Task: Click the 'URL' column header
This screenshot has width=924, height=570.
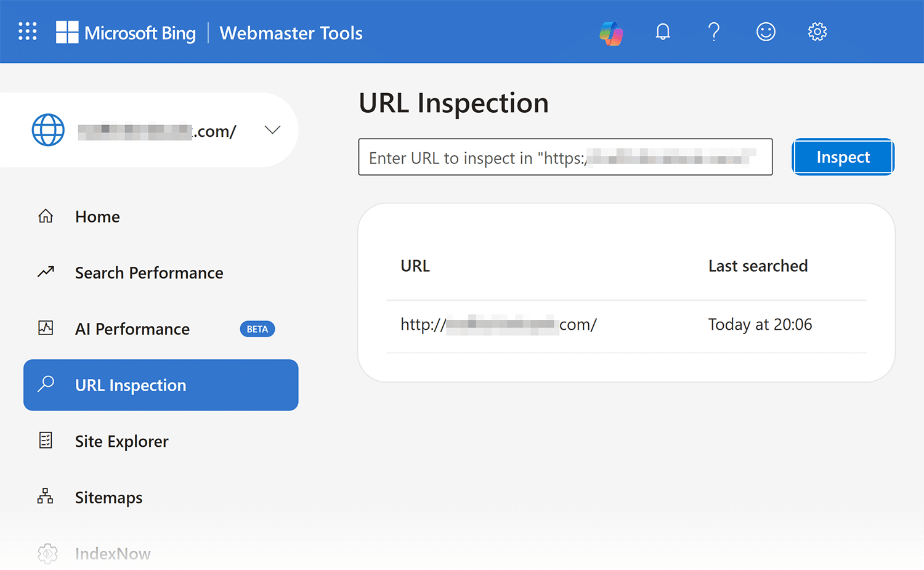Action: click(415, 266)
